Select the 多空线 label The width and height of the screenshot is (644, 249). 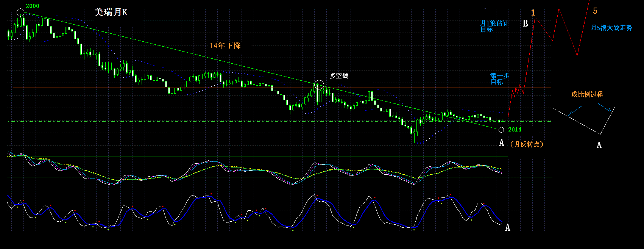click(x=339, y=76)
